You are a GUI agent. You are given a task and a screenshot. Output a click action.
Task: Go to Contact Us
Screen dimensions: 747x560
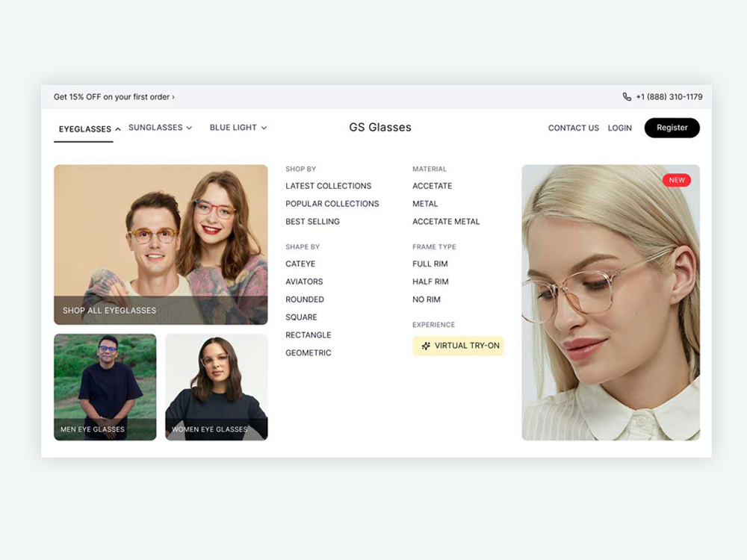(x=573, y=128)
